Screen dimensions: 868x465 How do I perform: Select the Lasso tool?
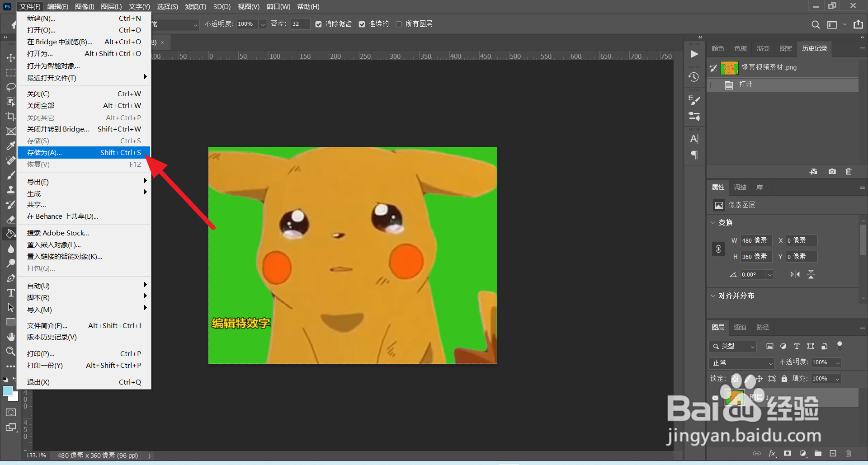coord(11,87)
